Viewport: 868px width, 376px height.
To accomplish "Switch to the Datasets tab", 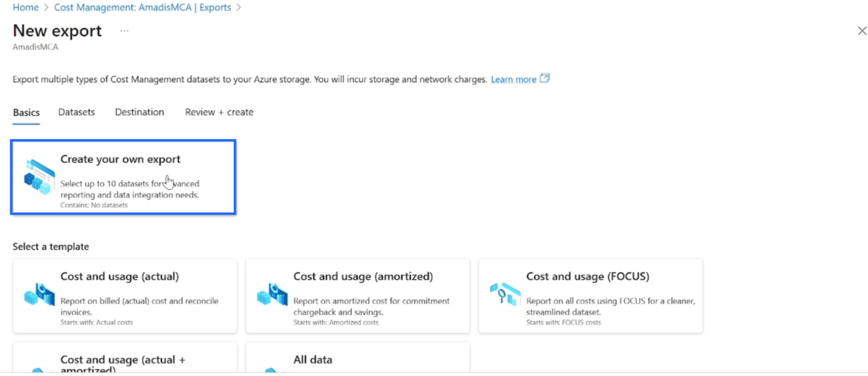I will (76, 112).
